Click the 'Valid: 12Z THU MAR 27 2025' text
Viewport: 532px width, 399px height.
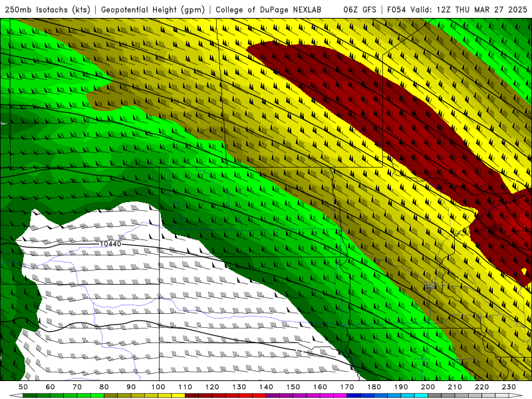point(469,10)
